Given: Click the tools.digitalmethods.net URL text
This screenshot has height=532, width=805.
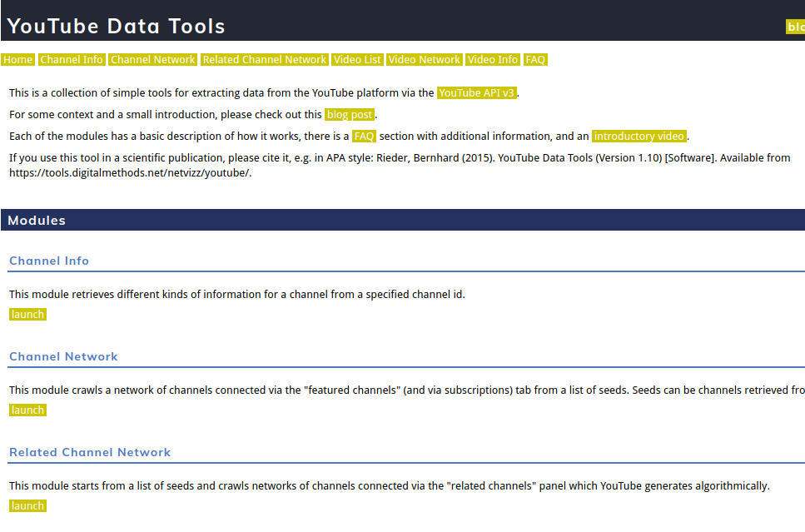Looking at the screenshot, I should click(x=129, y=173).
